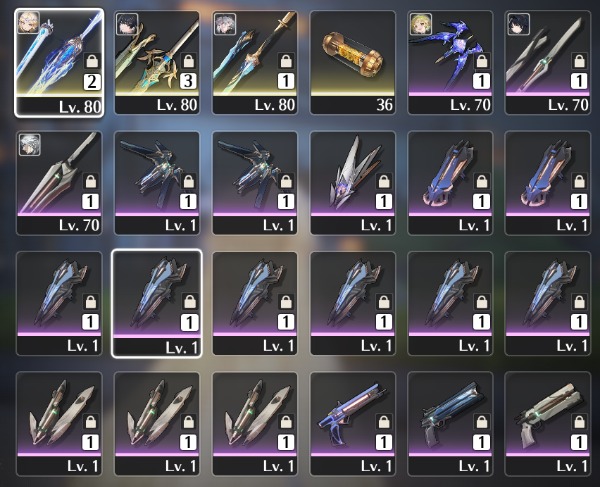Screen dimensions: 600x487
Task: Select the third silver twin-blade gauntlets in bottom row
Action: pyautogui.click(x=254, y=423)
